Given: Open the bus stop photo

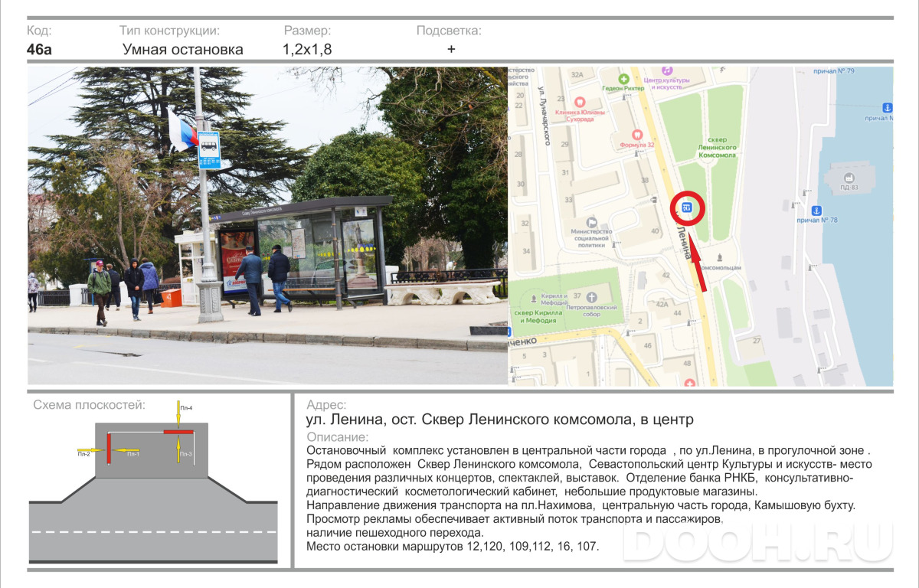Looking at the screenshot, I should (268, 226).
